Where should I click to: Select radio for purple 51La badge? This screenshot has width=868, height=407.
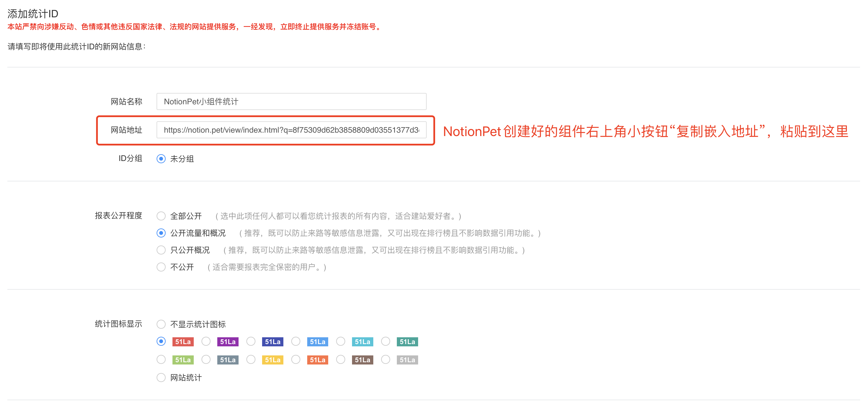pyautogui.click(x=206, y=341)
